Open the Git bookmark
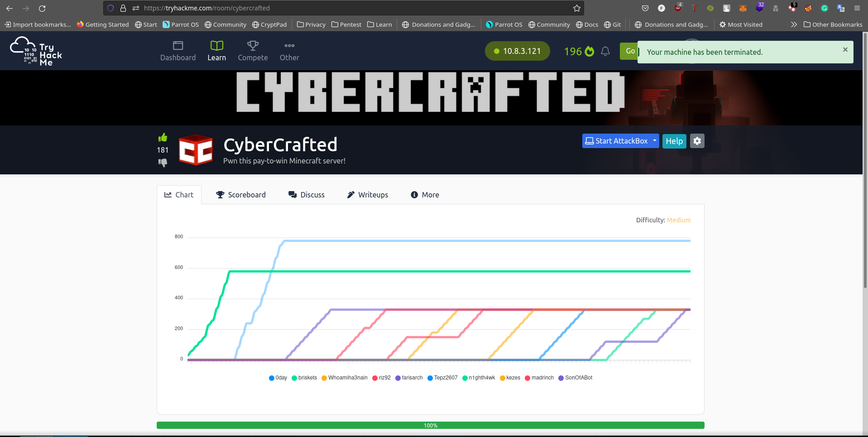868x437 pixels. 613,24
